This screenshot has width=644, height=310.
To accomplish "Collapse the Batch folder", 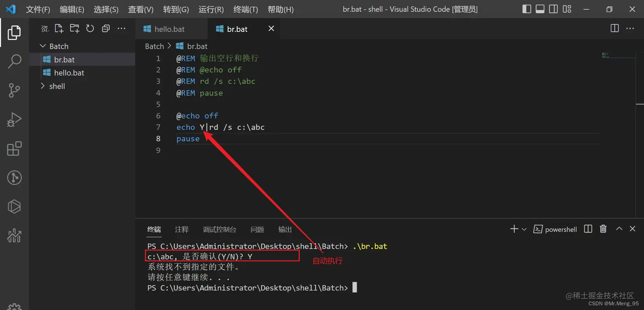I will pos(82,46).
